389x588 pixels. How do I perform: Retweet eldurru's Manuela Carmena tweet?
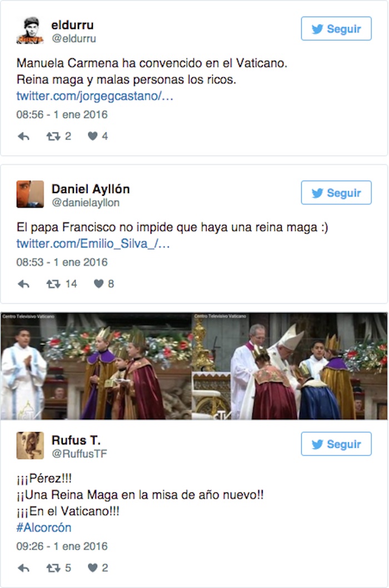point(53,136)
